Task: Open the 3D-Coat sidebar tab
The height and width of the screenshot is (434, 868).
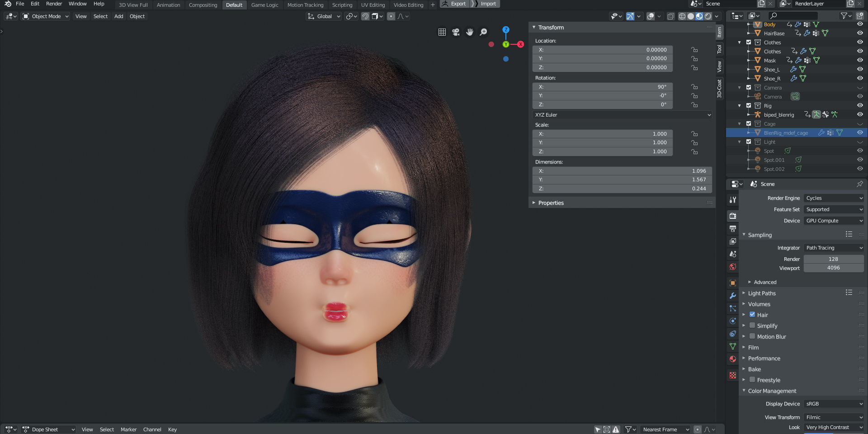Action: click(719, 89)
